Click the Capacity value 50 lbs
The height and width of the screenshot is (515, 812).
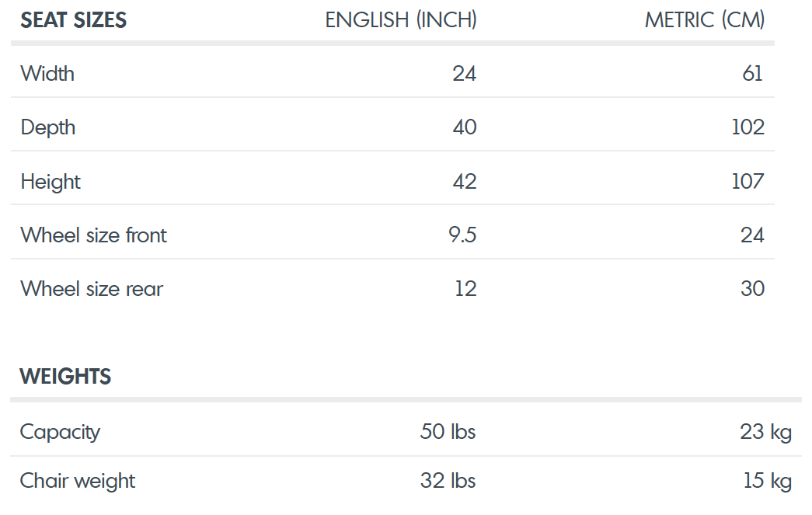pos(448,432)
